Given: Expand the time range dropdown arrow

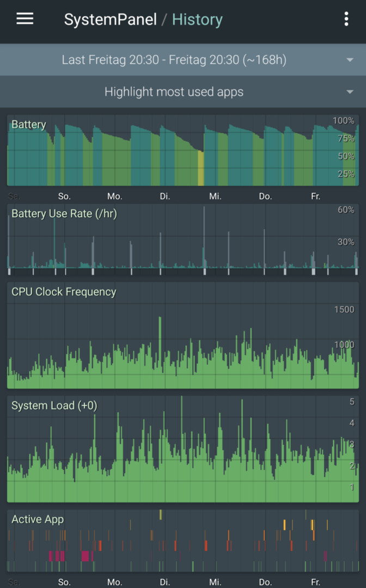Looking at the screenshot, I should (350, 60).
